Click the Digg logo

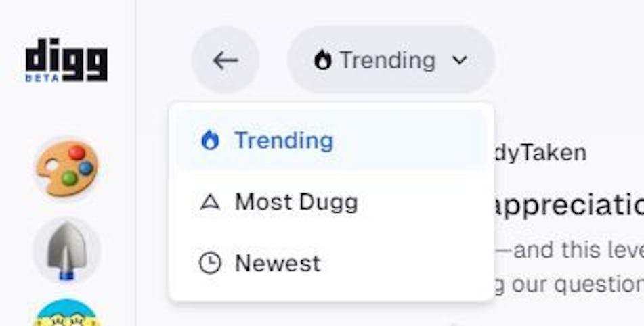tap(66, 57)
